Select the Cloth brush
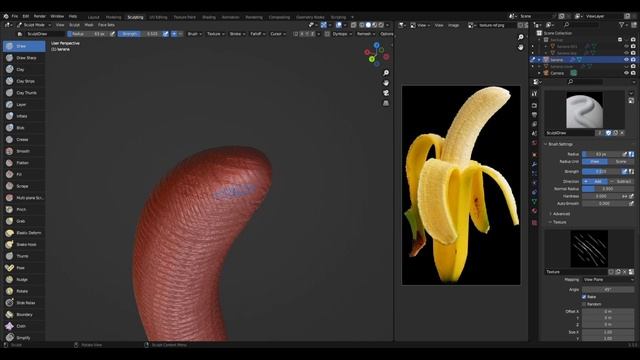The height and width of the screenshot is (360, 640). coord(24,326)
